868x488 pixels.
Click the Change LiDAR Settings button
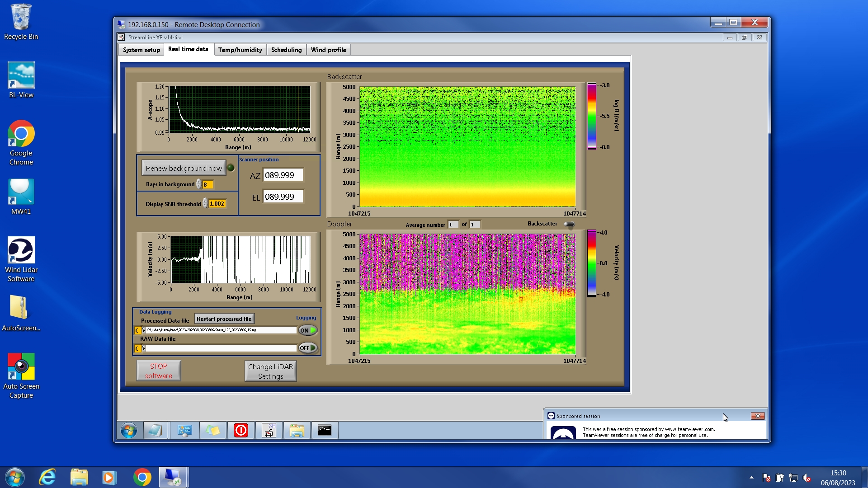point(270,371)
